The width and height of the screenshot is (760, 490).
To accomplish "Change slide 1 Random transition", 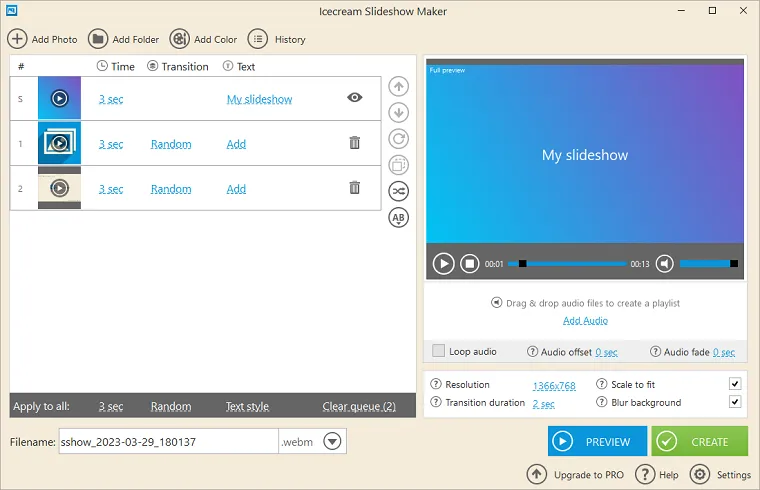I will pos(171,144).
